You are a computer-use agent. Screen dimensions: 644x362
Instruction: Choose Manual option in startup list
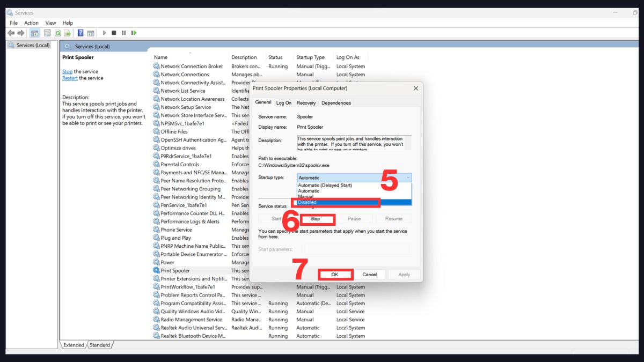point(354,196)
